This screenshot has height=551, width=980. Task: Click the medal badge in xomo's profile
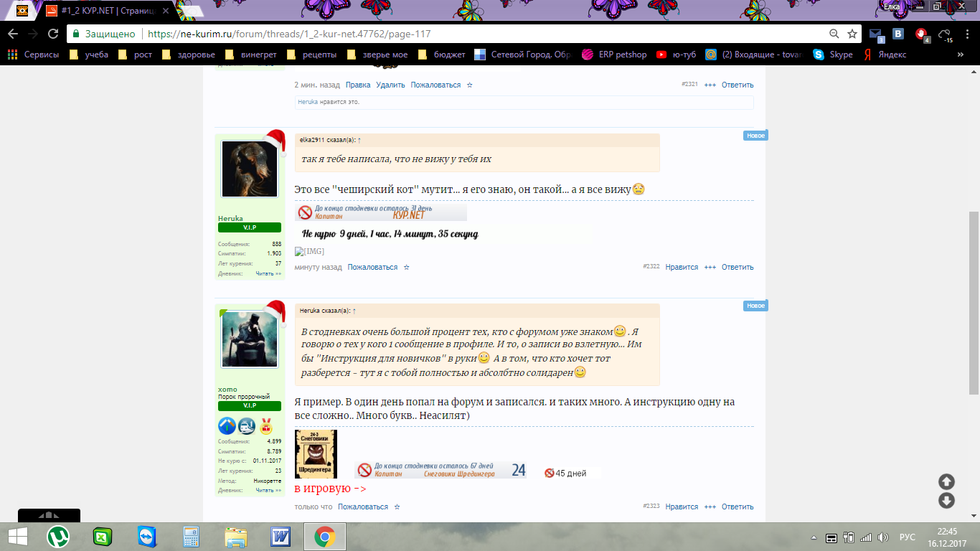point(266,425)
